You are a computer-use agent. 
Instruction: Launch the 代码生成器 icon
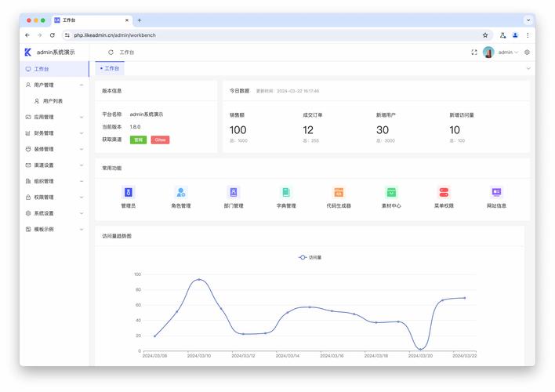click(339, 192)
